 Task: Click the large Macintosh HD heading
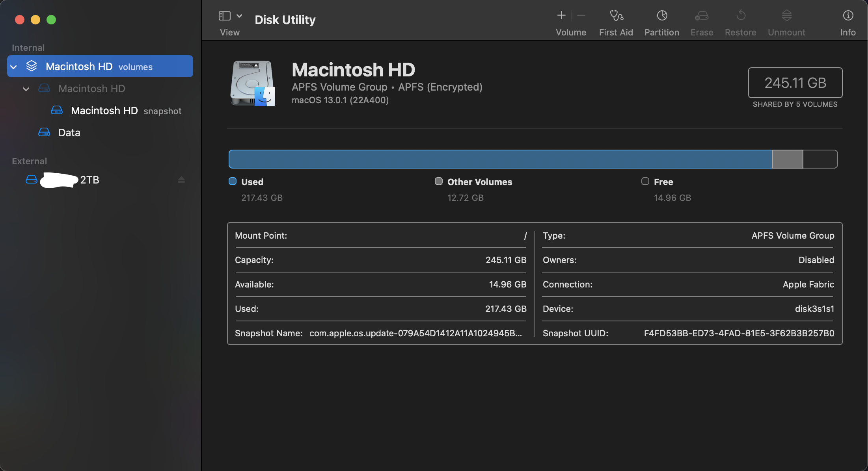pos(353,70)
